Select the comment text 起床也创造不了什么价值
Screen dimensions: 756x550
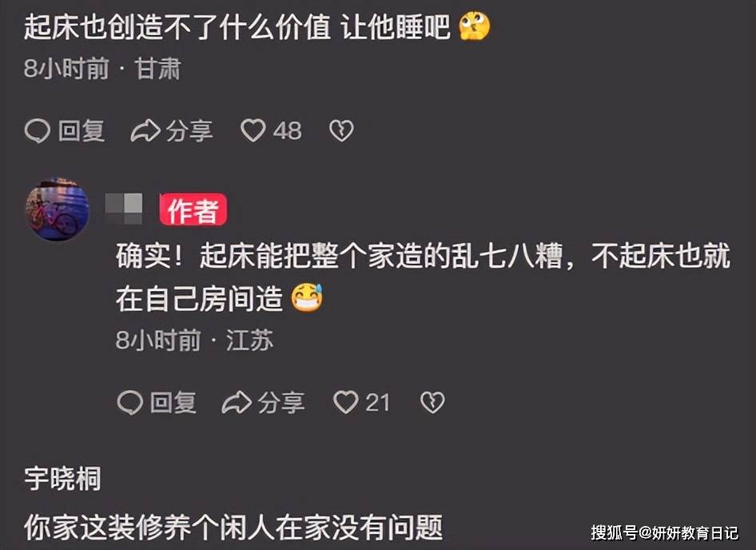click(177, 26)
